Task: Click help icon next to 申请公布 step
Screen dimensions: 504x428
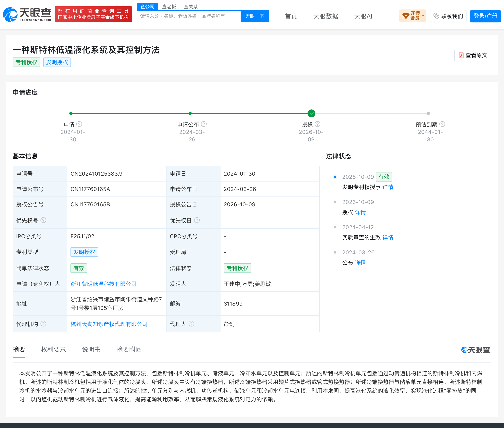Action: coord(204,124)
